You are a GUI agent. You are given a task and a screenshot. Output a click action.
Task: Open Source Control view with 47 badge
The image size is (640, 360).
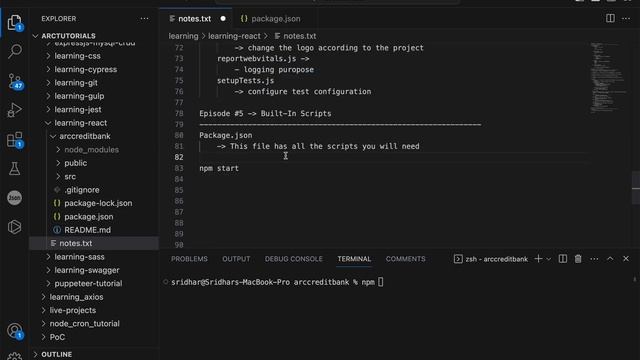(x=15, y=81)
